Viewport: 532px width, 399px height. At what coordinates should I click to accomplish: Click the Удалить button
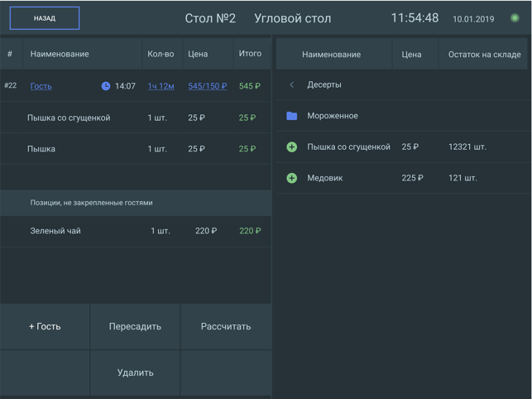click(135, 373)
